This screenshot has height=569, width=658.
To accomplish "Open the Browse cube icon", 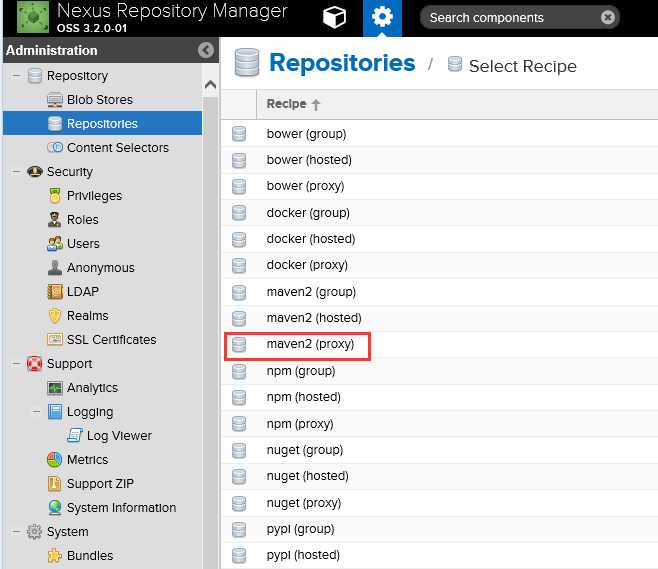I will (x=334, y=18).
